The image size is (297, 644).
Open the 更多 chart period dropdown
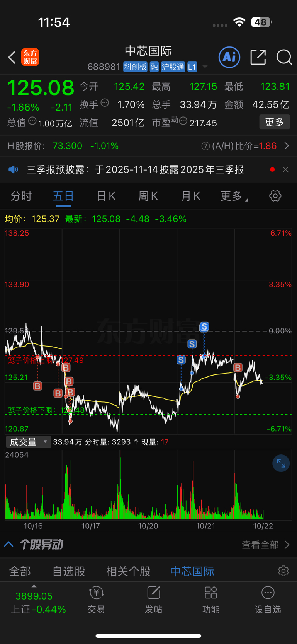click(234, 196)
